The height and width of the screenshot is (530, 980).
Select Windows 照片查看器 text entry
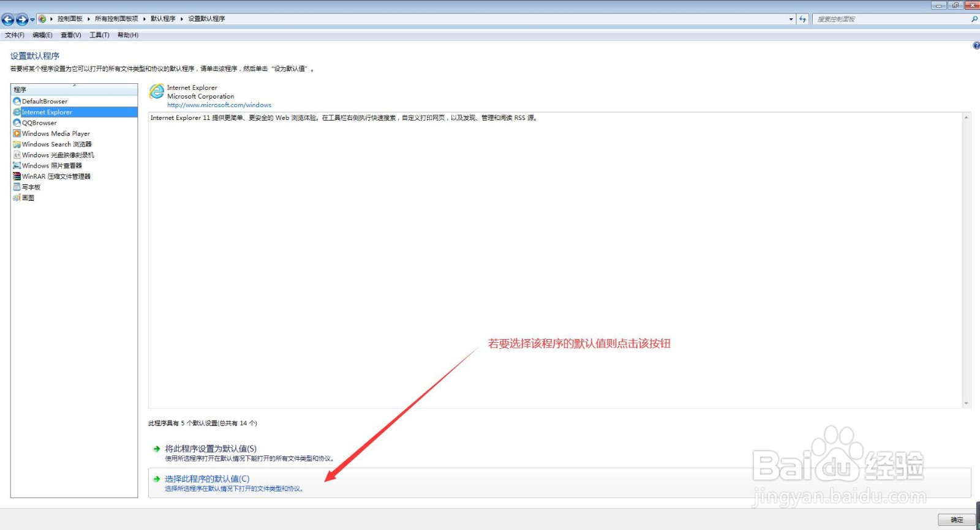52,166
